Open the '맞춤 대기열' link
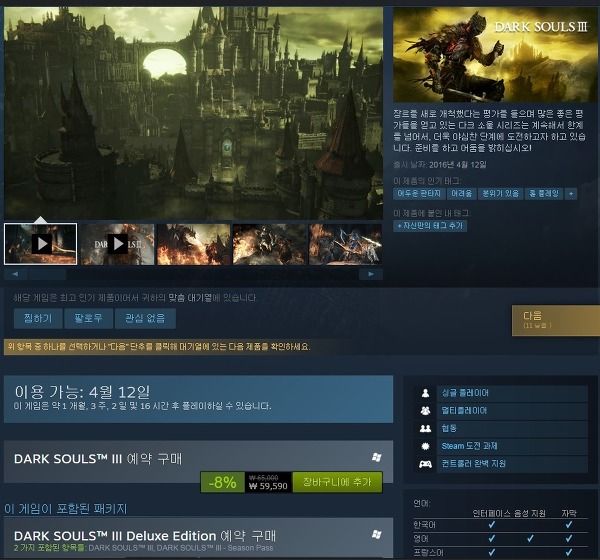The height and width of the screenshot is (560, 600). pos(190,298)
